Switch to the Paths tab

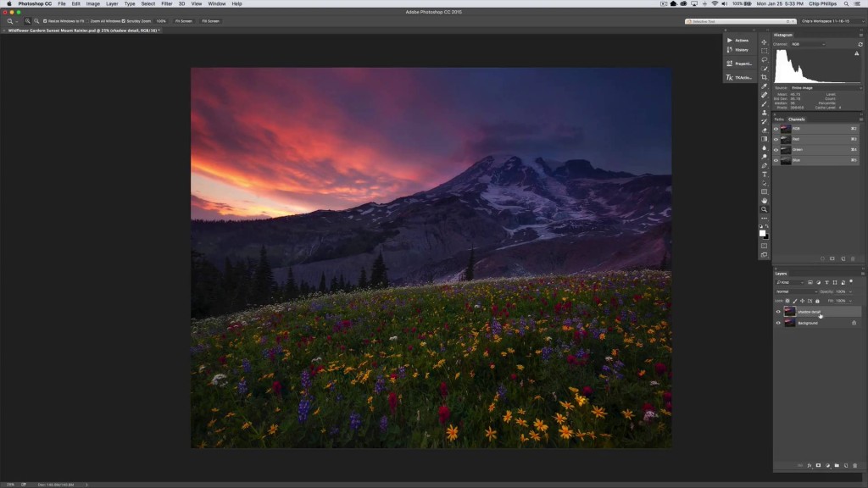point(779,119)
